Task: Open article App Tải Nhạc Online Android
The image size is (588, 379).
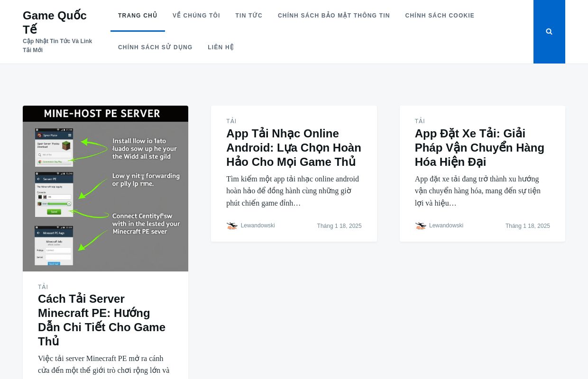Action: coord(294,148)
